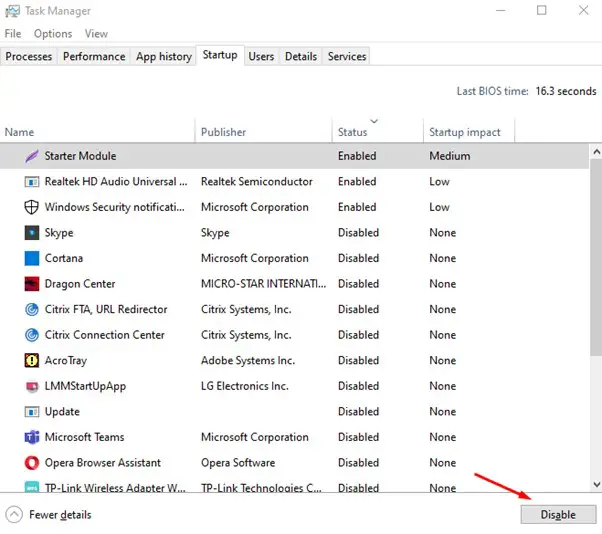Select the Dragon Center name entry
The image size is (602, 534).
[x=80, y=284]
